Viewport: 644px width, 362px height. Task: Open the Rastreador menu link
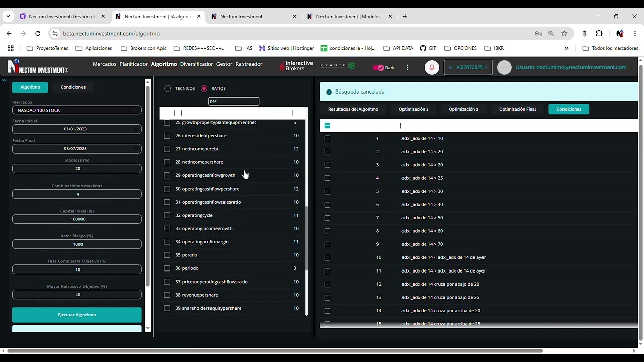[249, 64]
